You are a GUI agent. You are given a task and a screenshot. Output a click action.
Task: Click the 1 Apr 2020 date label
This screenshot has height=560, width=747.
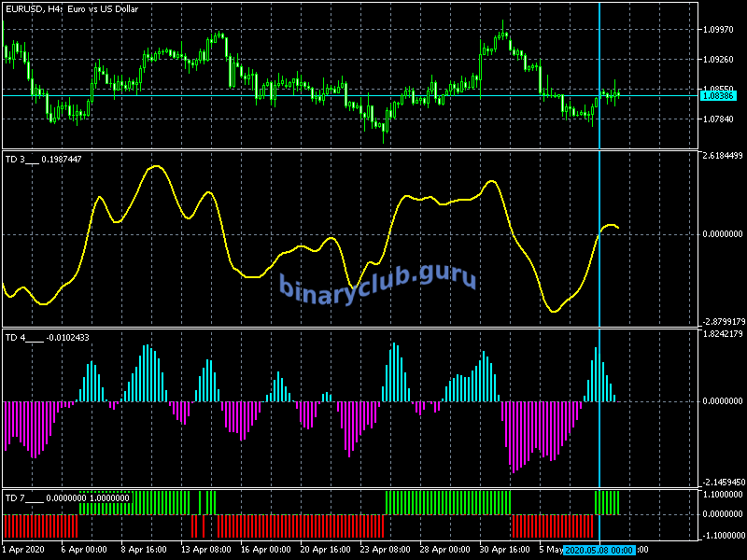(x=23, y=551)
